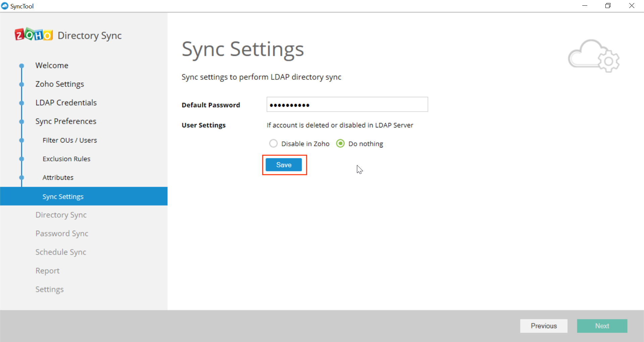
Task: Click the timeline dot beside Attributes
Action: (21, 178)
